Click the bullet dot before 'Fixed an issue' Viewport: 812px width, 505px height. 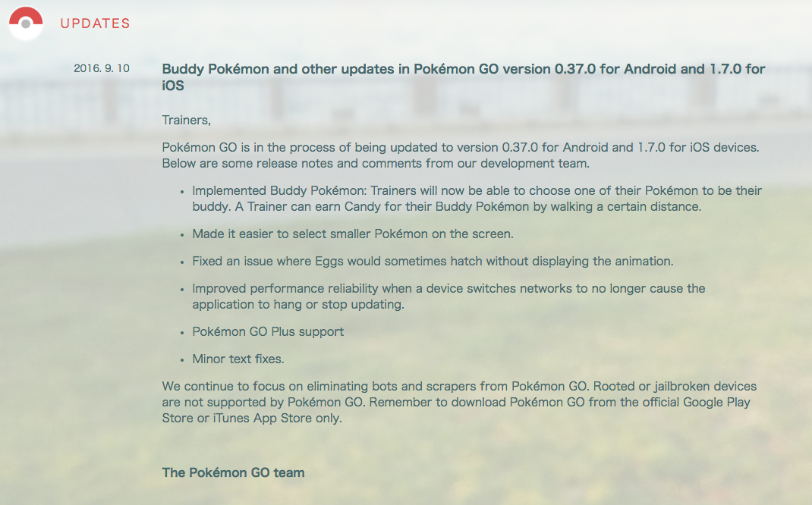(182, 262)
